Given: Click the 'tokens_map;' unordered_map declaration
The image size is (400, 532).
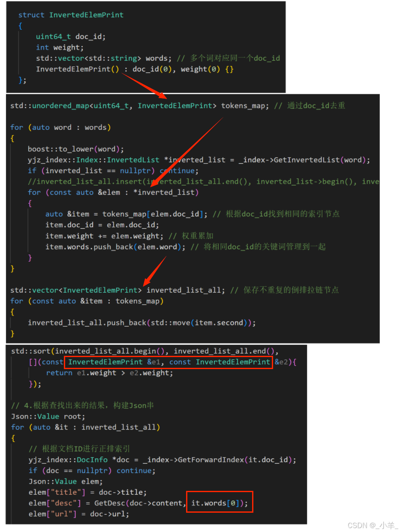Looking at the screenshot, I should [x=139, y=105].
